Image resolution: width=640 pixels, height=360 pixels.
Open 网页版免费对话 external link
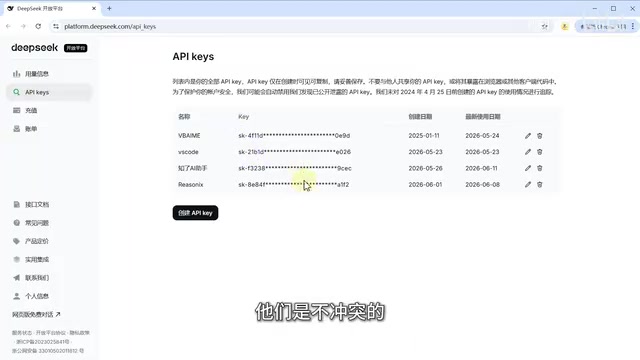[x=36, y=314]
